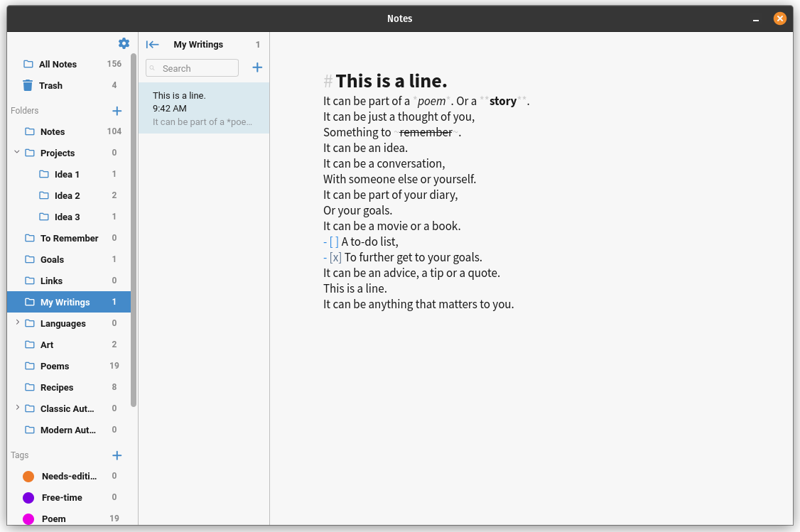The height and width of the screenshot is (532, 800).
Task: Check the empty to-do list checkbox
Action: 334,241
